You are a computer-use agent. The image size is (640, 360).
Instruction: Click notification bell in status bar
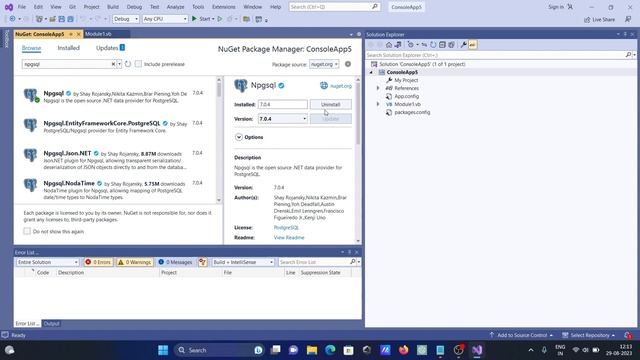click(628, 335)
